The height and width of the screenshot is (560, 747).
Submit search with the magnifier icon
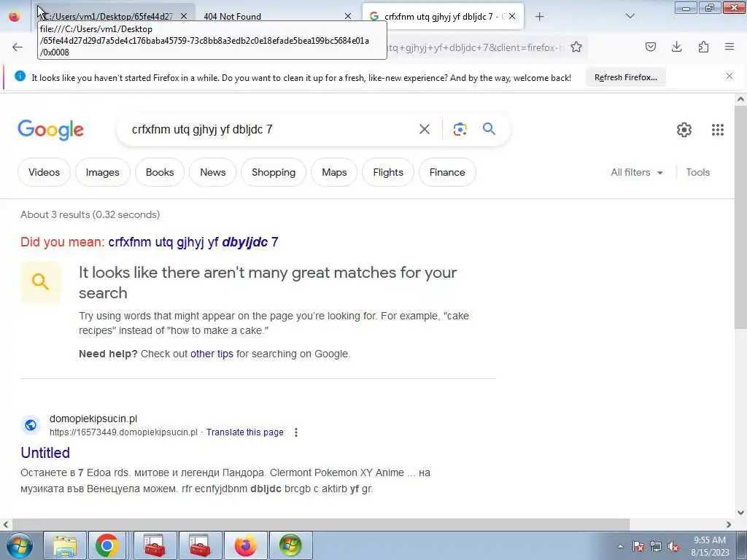pos(489,129)
